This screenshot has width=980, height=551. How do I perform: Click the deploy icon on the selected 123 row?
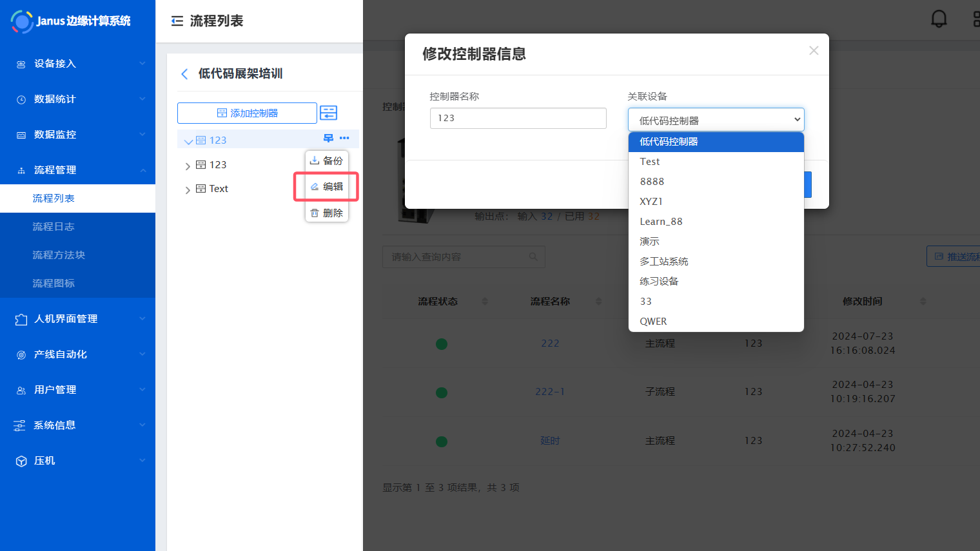(x=328, y=139)
